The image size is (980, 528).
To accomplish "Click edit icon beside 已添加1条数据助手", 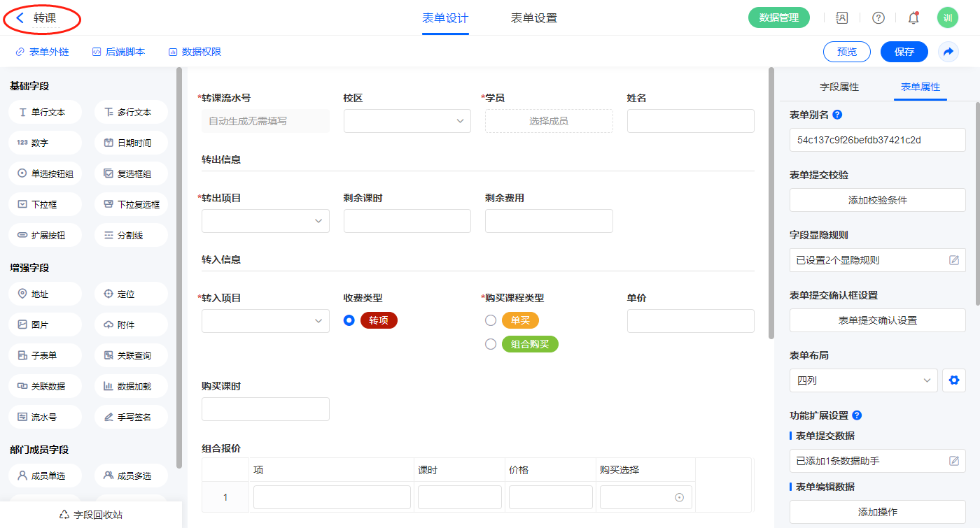I will (x=953, y=461).
